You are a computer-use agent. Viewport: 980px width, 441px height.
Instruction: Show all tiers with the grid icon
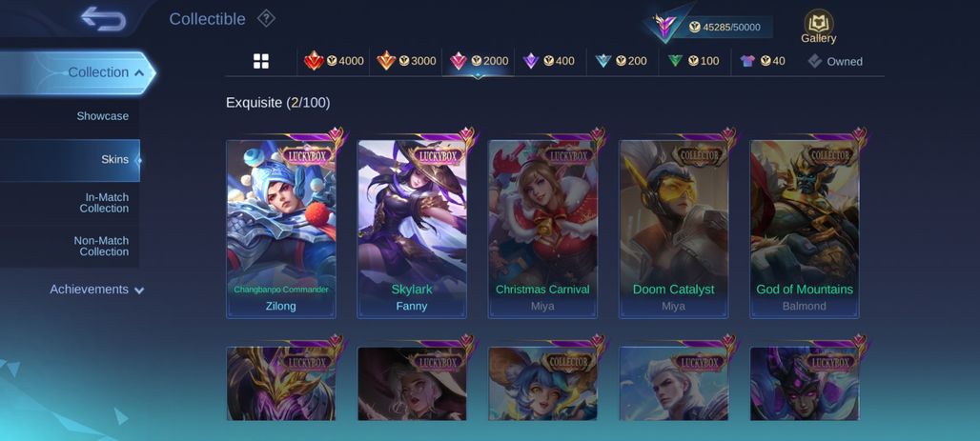[260, 61]
